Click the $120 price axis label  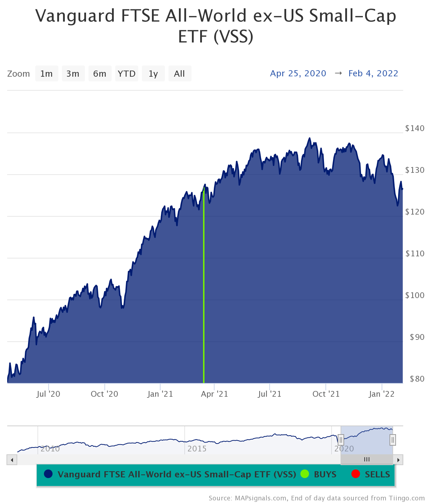pos(415,212)
